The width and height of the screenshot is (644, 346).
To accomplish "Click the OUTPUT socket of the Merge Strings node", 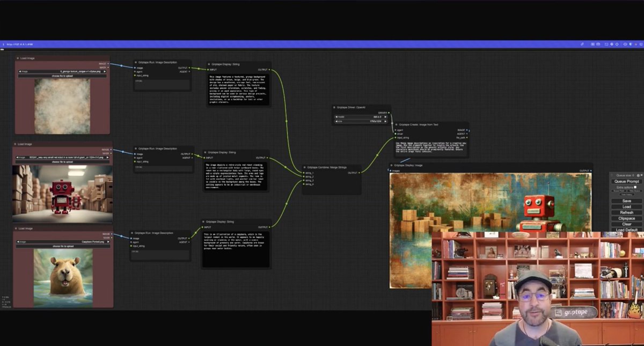I will pos(360,173).
